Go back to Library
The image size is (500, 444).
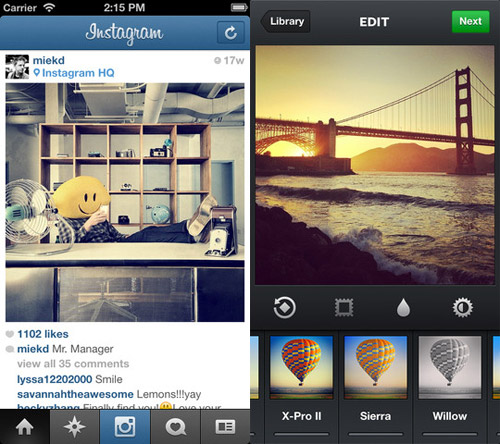pos(286,21)
